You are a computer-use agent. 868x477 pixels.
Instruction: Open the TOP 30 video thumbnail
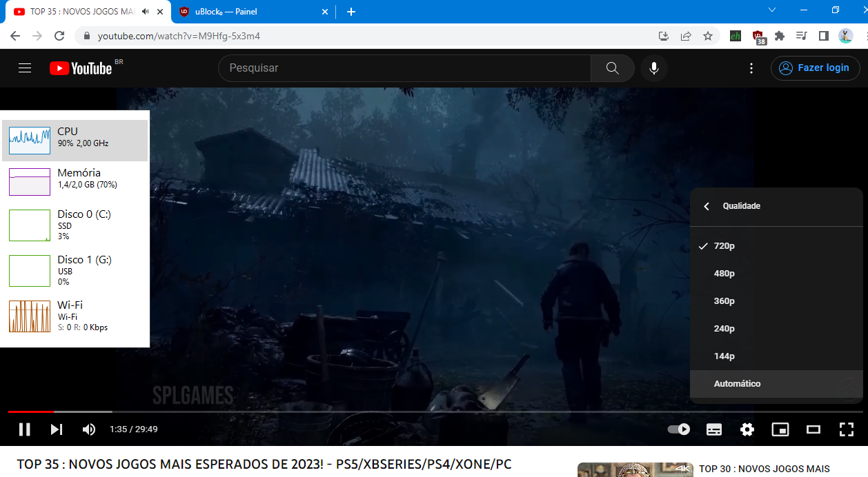(x=635, y=470)
